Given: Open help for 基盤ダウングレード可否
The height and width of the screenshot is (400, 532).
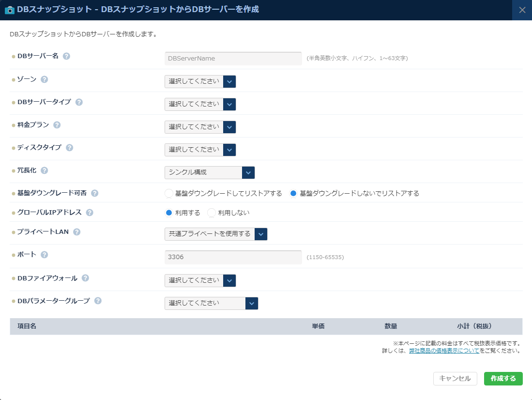Looking at the screenshot, I should point(95,192).
